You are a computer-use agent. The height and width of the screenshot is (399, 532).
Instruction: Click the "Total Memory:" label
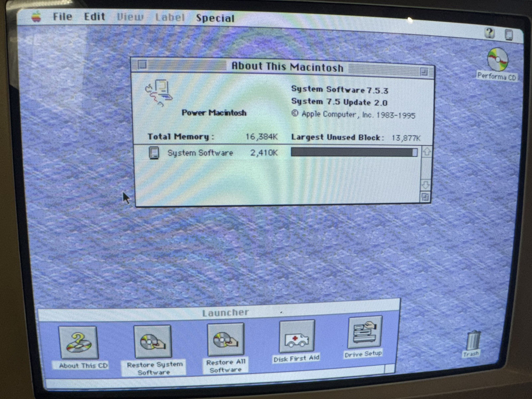click(x=181, y=137)
